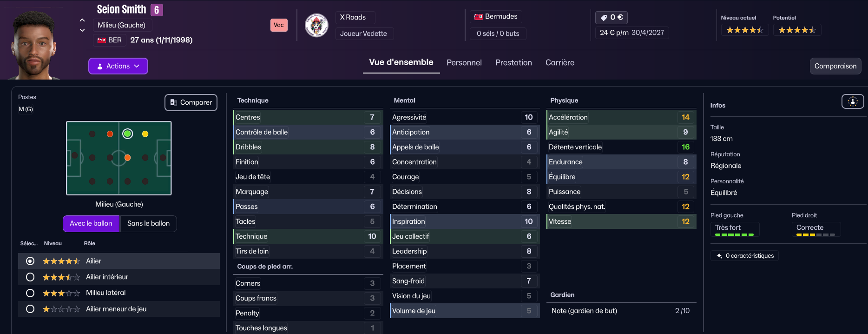Choose the Milieu latéral role radio
868x334 pixels.
30,293
